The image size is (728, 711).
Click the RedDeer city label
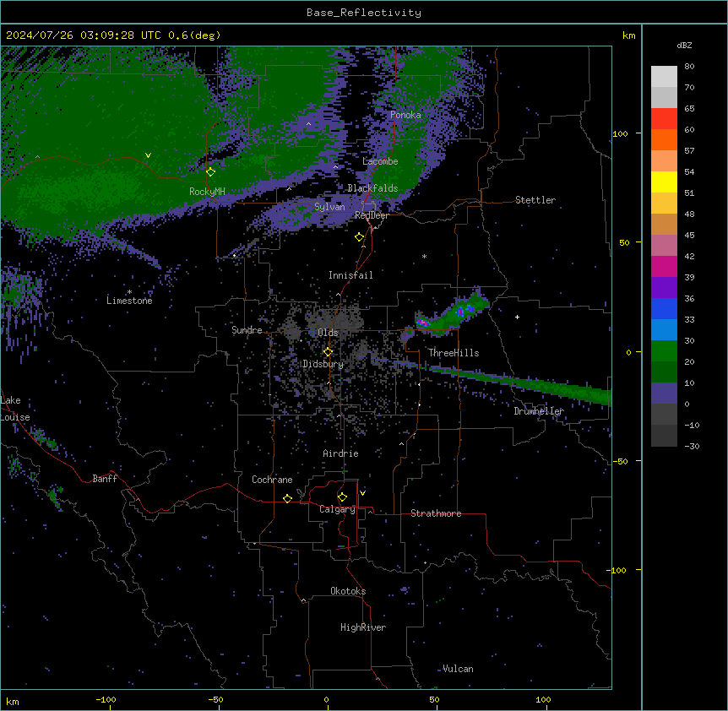372,215
